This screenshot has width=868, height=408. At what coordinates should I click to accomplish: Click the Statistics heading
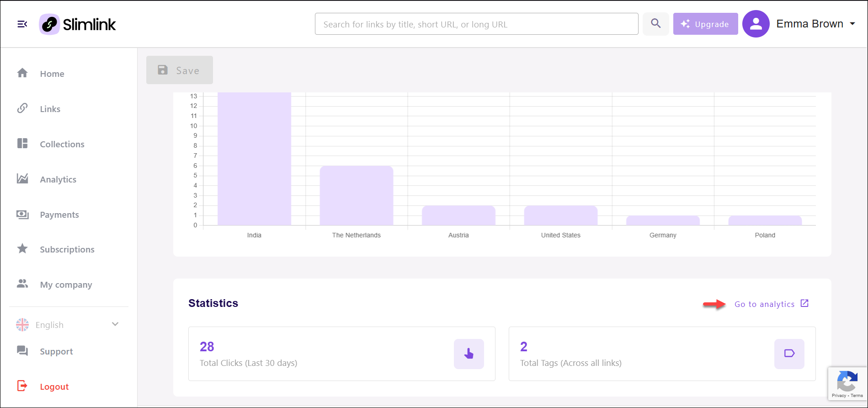(213, 303)
